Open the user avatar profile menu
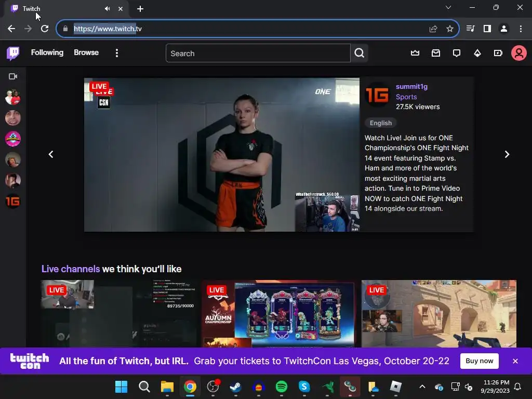The image size is (532, 399). point(519,54)
